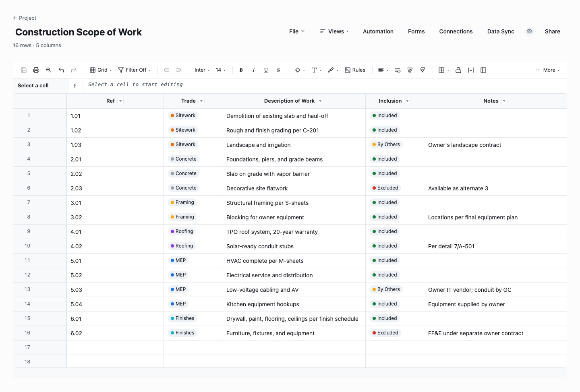
Task: Click the zoom out magnifier icon
Action: [49, 70]
